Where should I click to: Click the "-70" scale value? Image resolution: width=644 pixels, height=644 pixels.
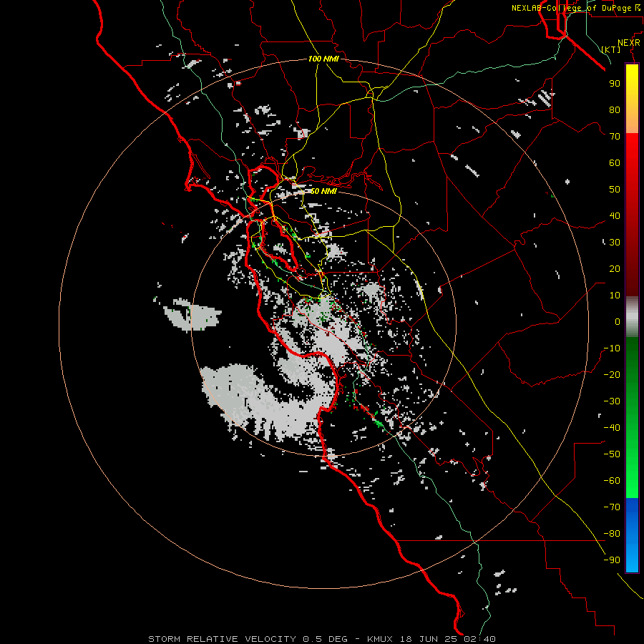612,507
